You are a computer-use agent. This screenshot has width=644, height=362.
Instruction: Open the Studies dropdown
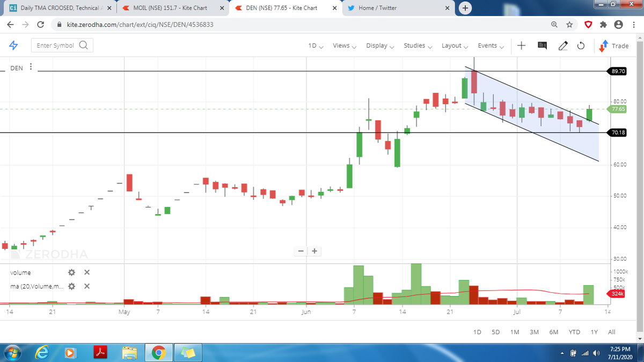click(x=418, y=46)
